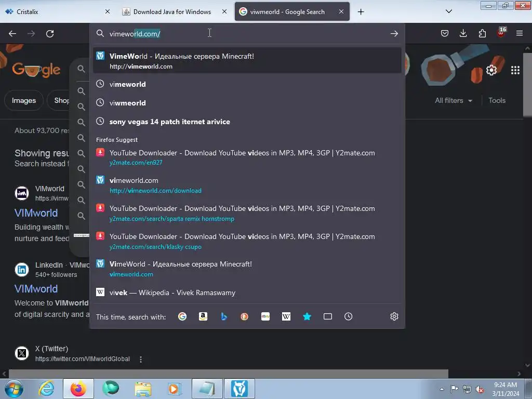Open first VIMworld result title
The width and height of the screenshot is (532, 399).
tap(36, 213)
